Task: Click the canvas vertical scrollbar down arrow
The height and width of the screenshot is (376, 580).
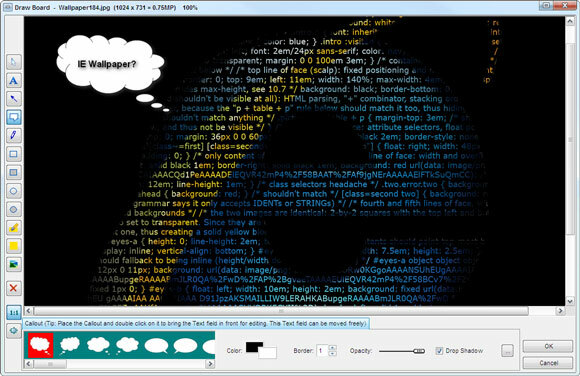Action: 570,301
